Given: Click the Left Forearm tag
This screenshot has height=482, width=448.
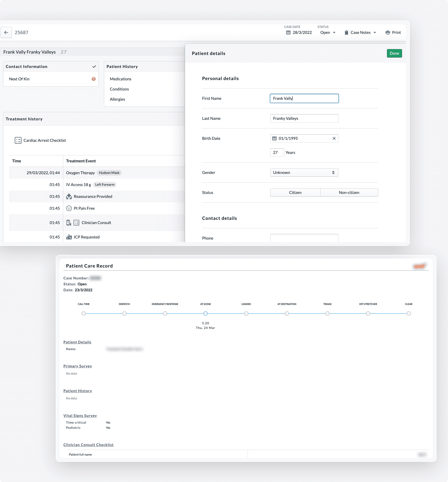Looking at the screenshot, I should coord(105,185).
